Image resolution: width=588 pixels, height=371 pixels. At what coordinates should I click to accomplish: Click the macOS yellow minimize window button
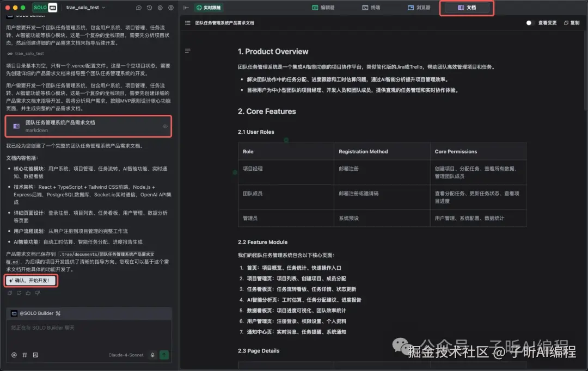pyautogui.click(x=15, y=8)
